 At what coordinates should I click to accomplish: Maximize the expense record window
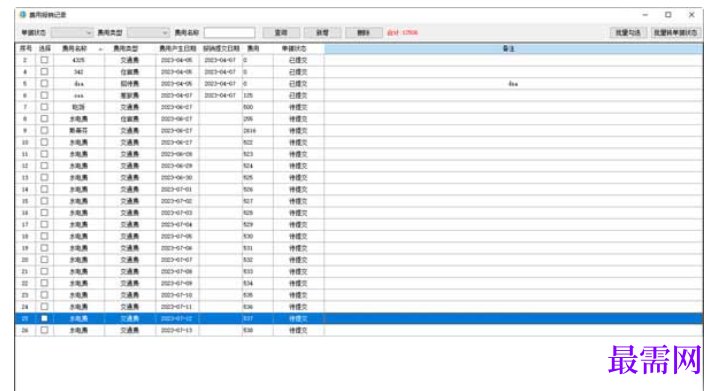[668, 15]
